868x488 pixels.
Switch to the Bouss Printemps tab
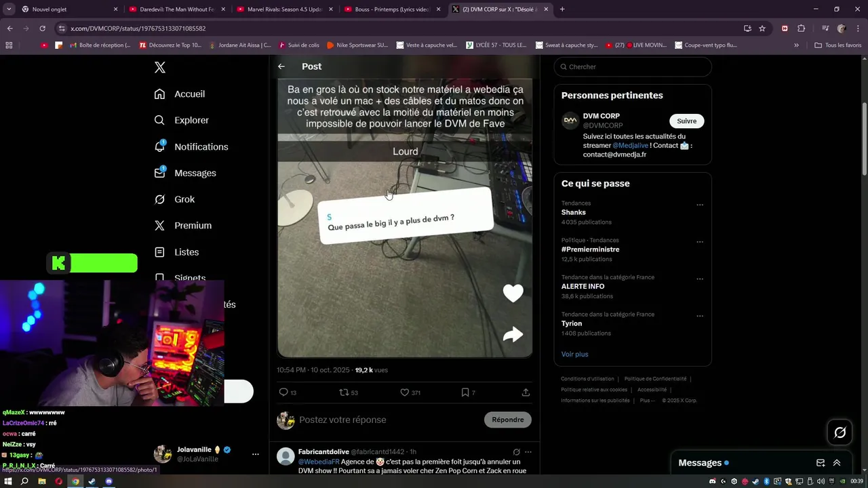392,9
